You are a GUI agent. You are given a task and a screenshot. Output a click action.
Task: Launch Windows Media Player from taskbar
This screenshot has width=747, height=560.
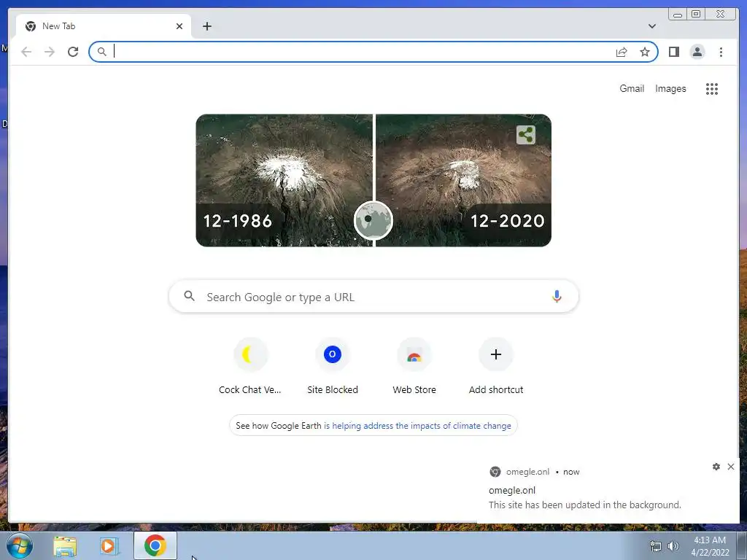(x=109, y=546)
